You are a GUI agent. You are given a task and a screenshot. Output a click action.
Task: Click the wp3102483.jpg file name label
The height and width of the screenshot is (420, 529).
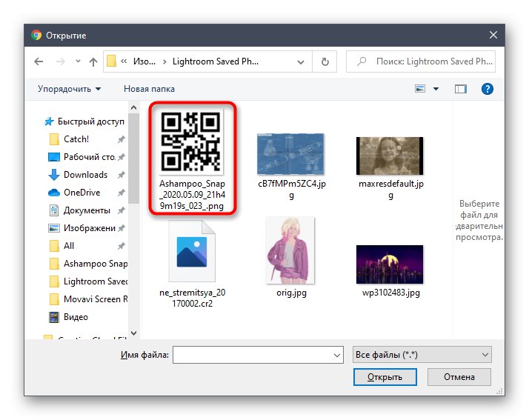point(391,293)
